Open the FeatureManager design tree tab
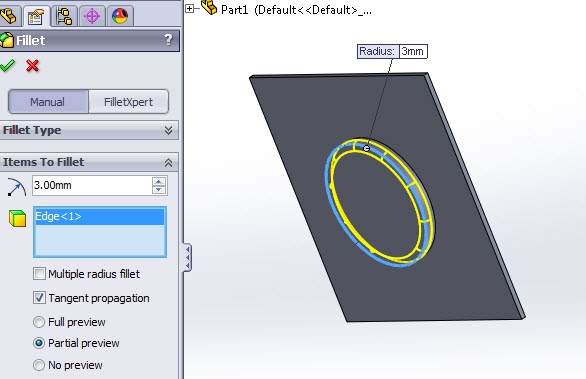The image size is (586, 379). pyautogui.click(x=9, y=16)
